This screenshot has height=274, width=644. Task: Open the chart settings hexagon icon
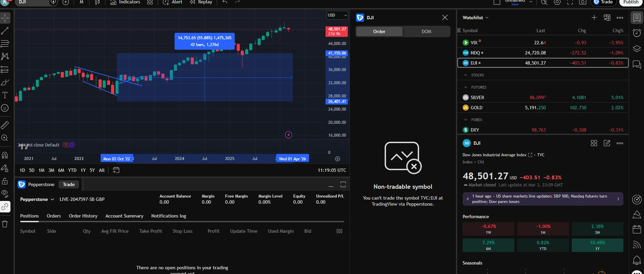(x=557, y=2)
